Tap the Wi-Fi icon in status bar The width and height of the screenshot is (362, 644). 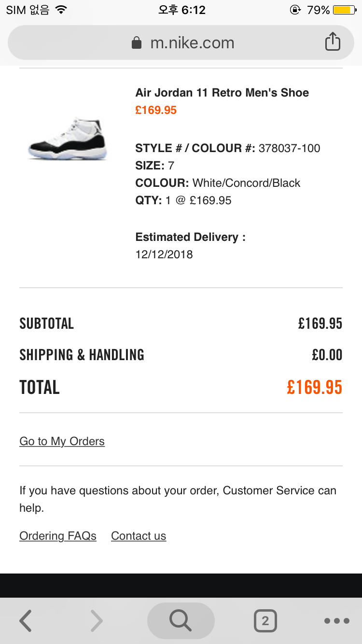(61, 10)
